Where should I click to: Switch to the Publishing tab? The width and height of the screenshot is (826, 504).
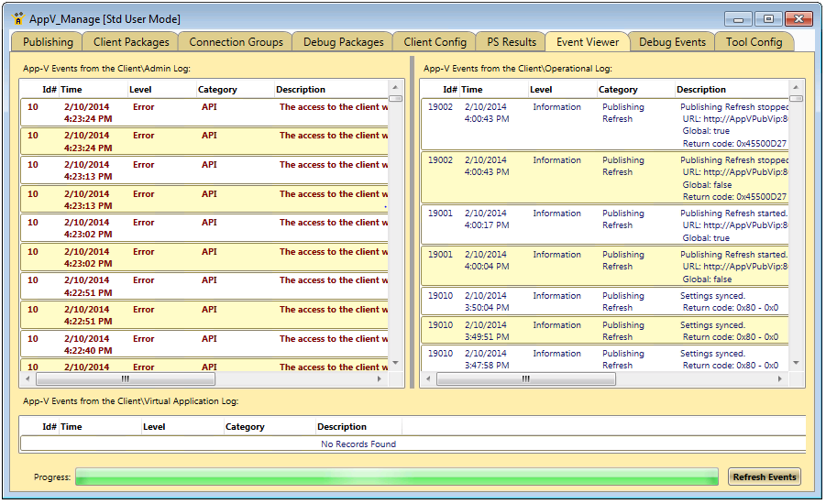(x=48, y=42)
